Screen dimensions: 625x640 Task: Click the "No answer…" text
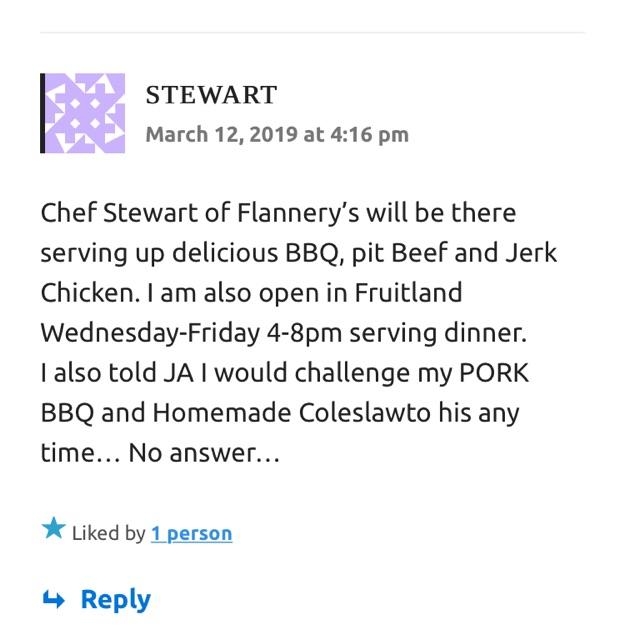pos(204,453)
